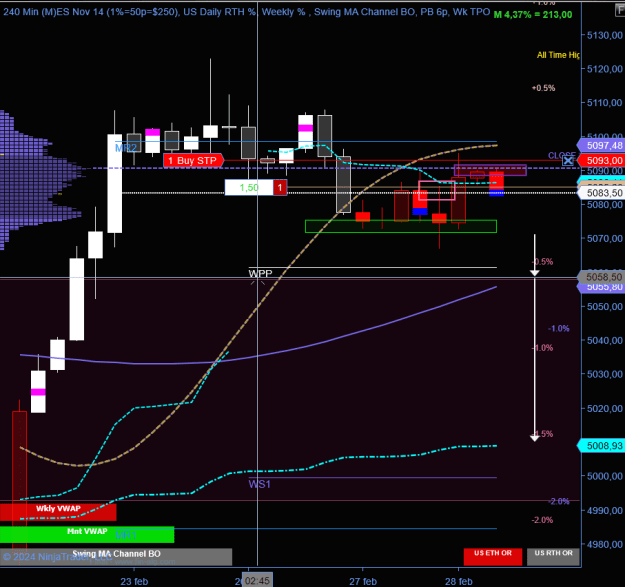Click the 27 feb date label
Viewport: 625px width, 587px height.
coord(363,581)
